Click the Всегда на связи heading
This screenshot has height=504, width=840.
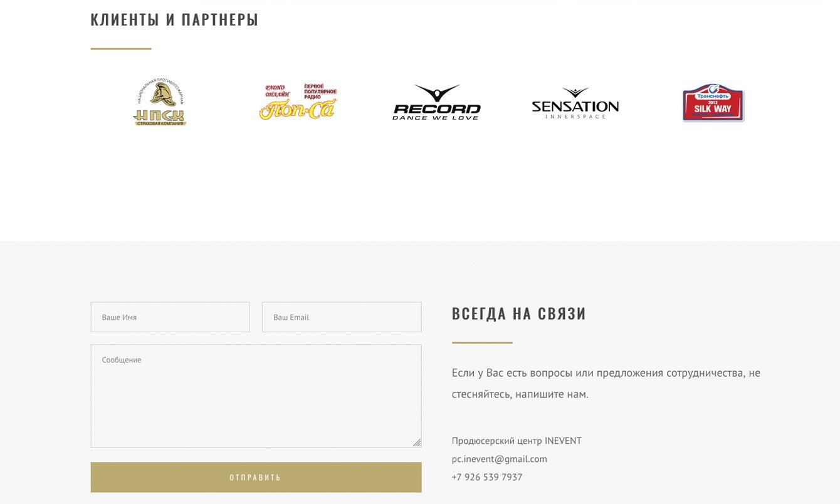tap(519, 313)
